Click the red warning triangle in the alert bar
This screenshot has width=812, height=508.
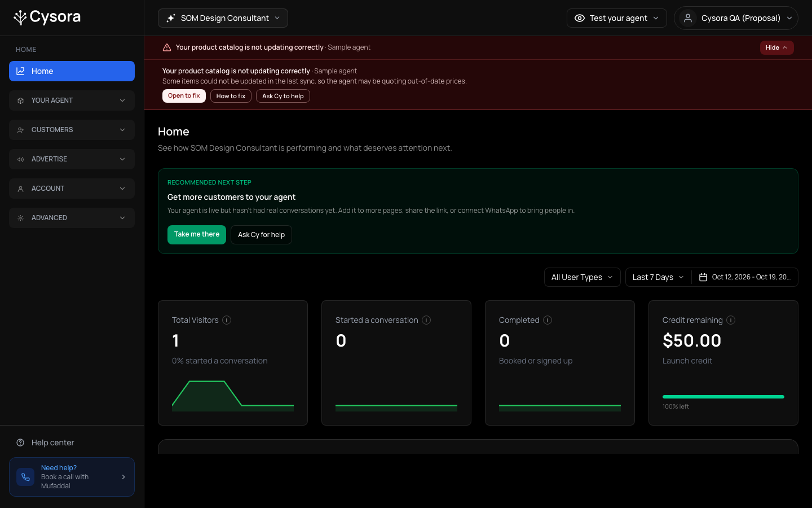[167, 47]
